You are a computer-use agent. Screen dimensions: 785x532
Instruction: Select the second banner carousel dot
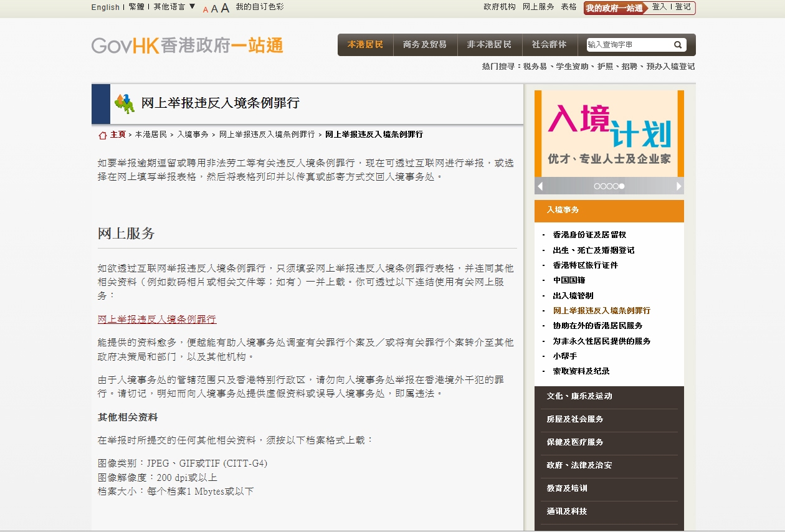pyautogui.click(x=603, y=186)
